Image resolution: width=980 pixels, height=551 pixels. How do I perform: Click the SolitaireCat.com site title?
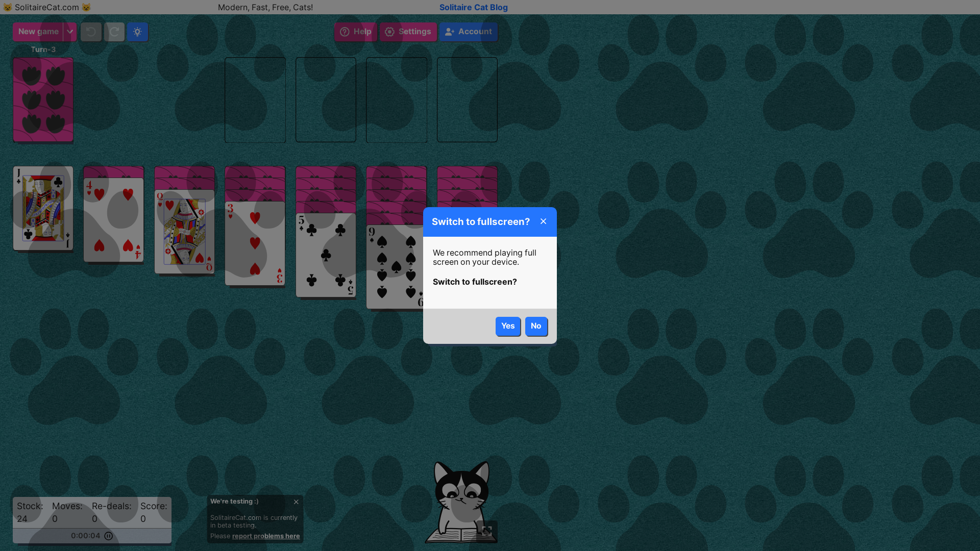click(46, 7)
